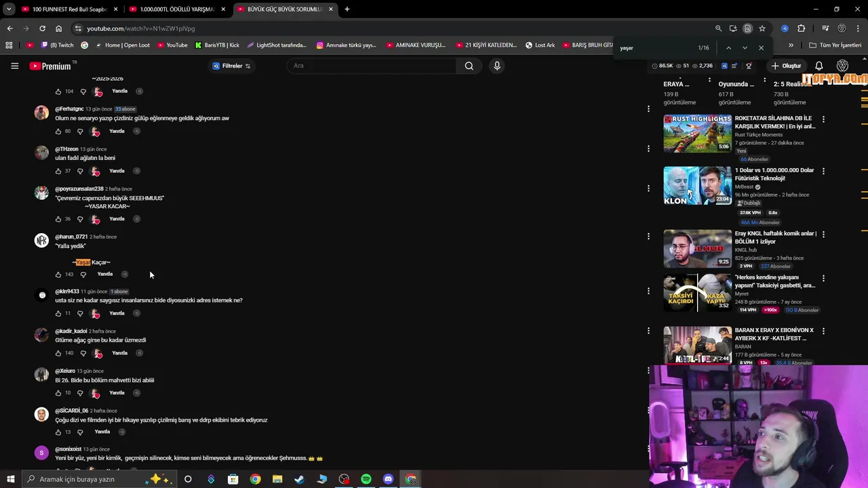
Task: Dislike the comment by @THzeon
Action: click(x=80, y=171)
